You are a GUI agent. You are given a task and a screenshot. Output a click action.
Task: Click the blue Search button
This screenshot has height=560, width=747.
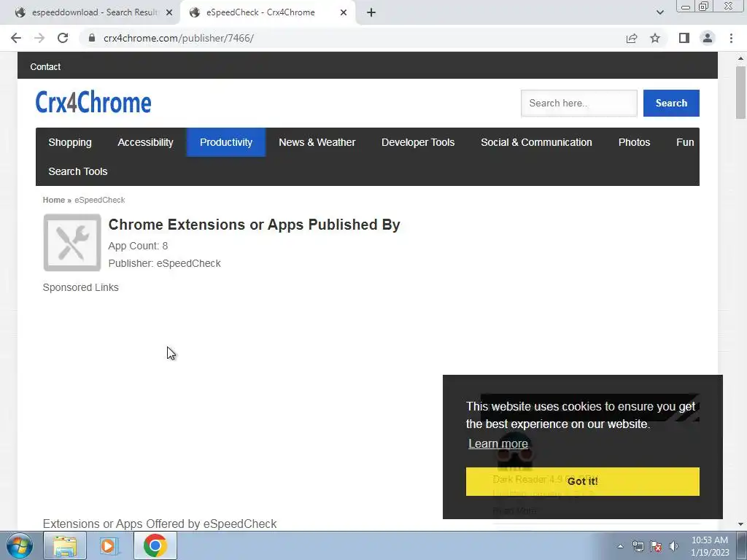click(x=671, y=103)
